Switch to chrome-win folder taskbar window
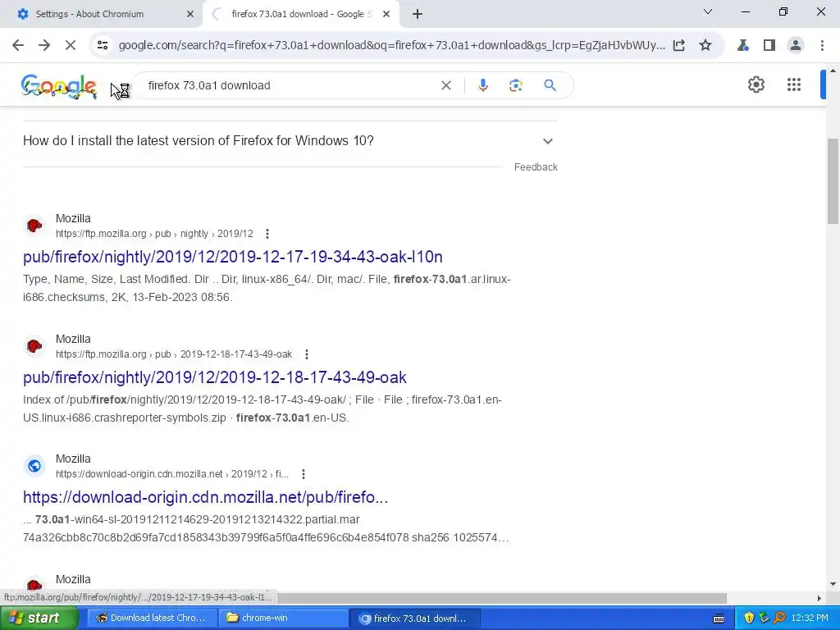The width and height of the screenshot is (840, 630). [283, 619]
